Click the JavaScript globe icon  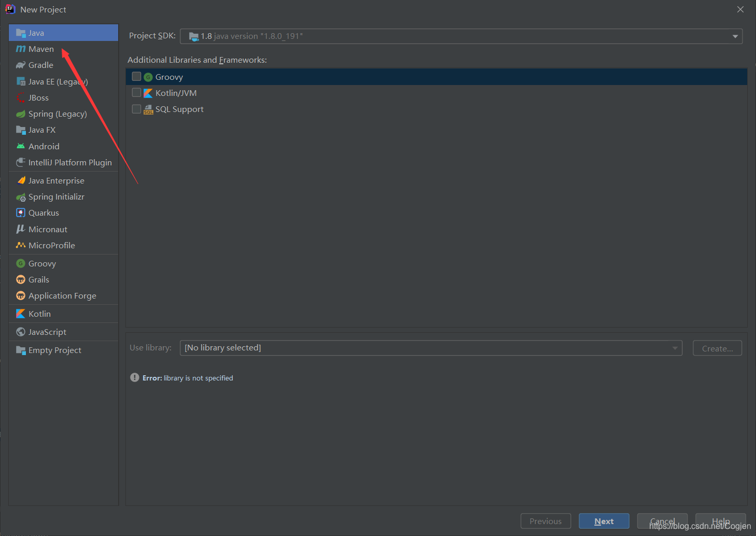tap(21, 332)
